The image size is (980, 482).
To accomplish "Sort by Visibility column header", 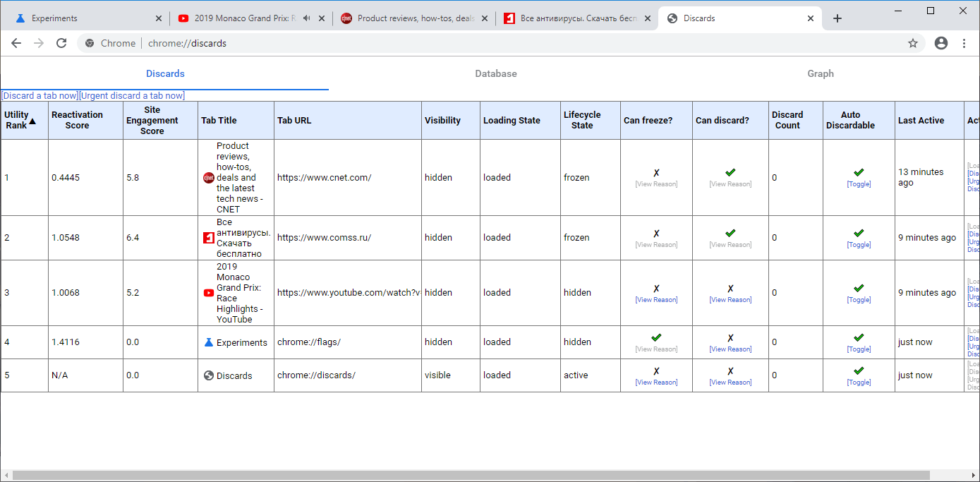I will 451,121.
